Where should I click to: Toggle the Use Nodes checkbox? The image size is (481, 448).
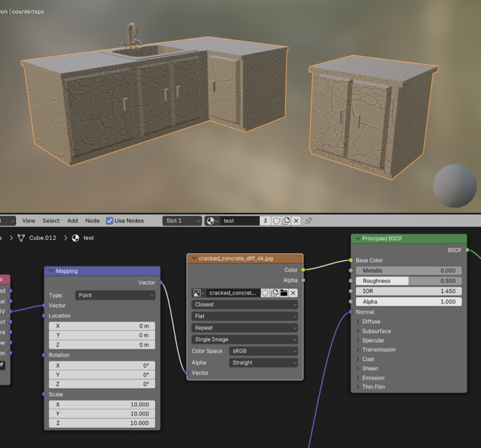(x=110, y=221)
